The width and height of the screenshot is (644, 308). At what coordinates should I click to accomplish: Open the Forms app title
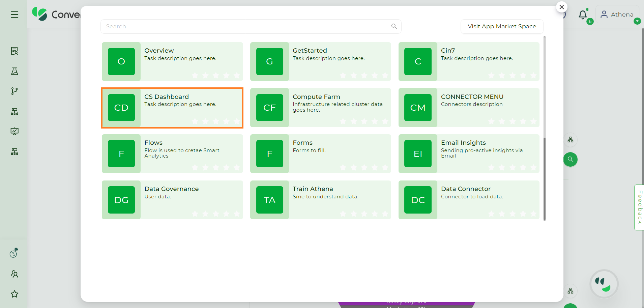302,143
